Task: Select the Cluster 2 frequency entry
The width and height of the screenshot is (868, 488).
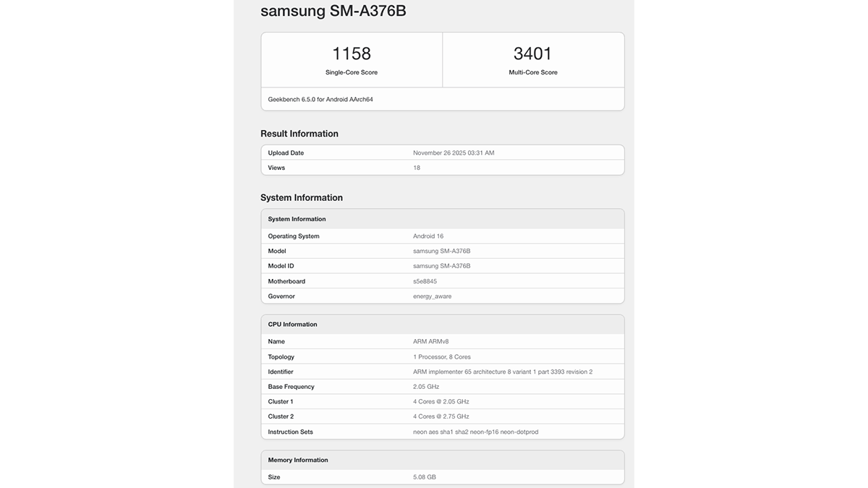Action: (x=440, y=416)
